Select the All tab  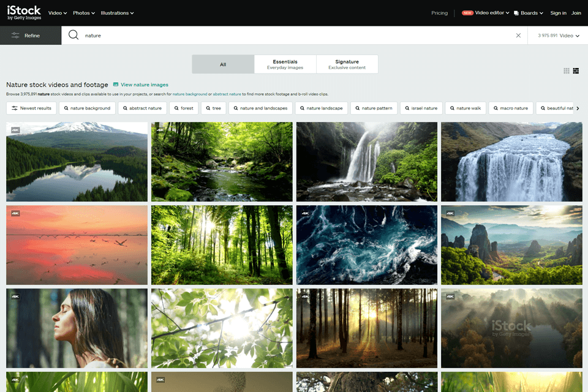click(223, 64)
